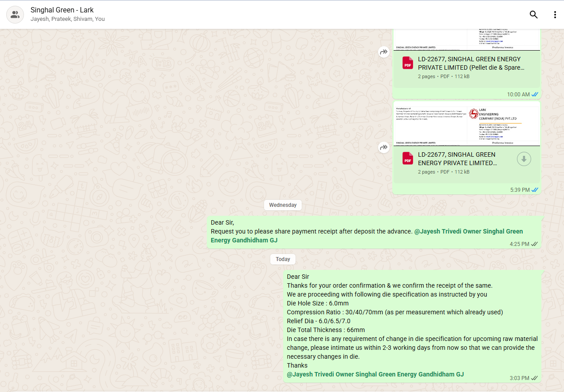Click the red PDF icon in 5:39 PM message
This screenshot has height=392, width=564.
[x=407, y=158]
